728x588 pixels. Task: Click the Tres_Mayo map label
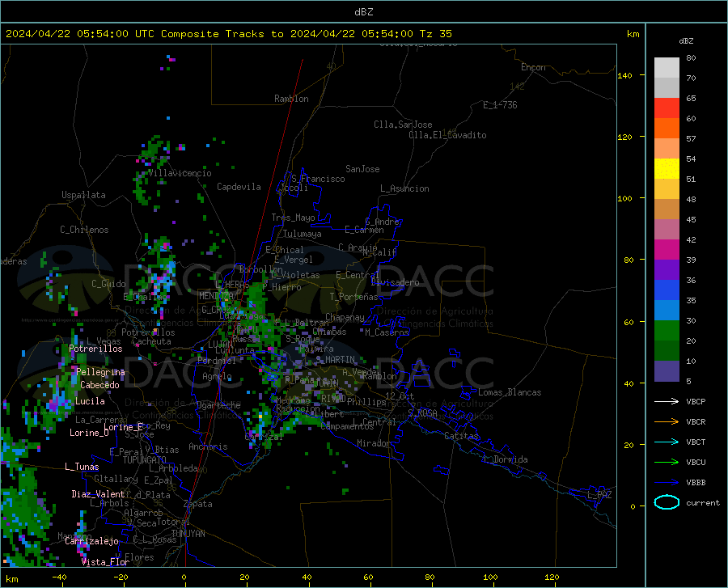tap(294, 218)
